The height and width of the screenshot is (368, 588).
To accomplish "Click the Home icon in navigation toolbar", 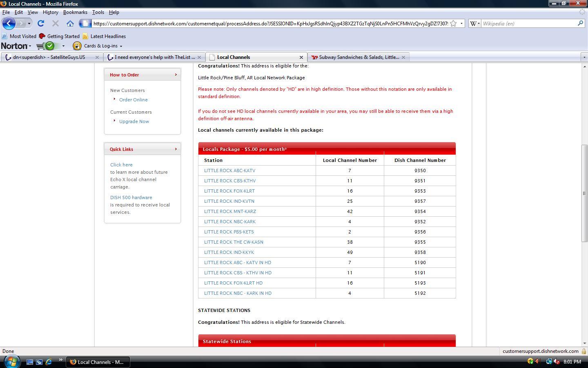I will 70,23.
